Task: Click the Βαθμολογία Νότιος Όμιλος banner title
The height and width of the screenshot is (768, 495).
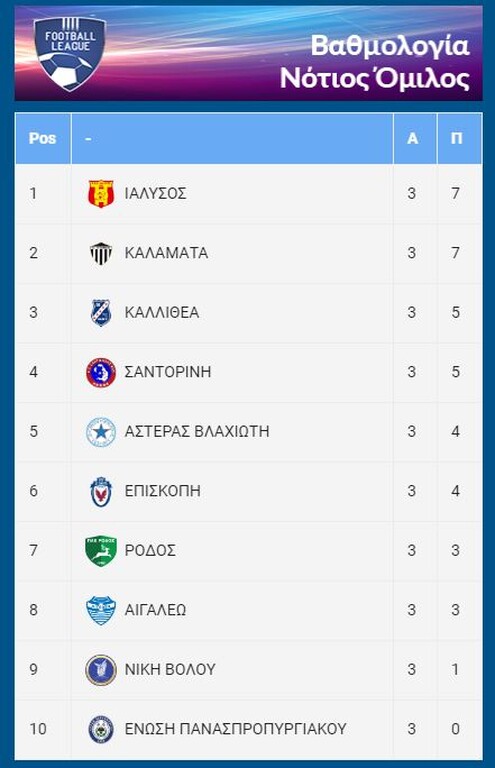Action: click(375, 62)
